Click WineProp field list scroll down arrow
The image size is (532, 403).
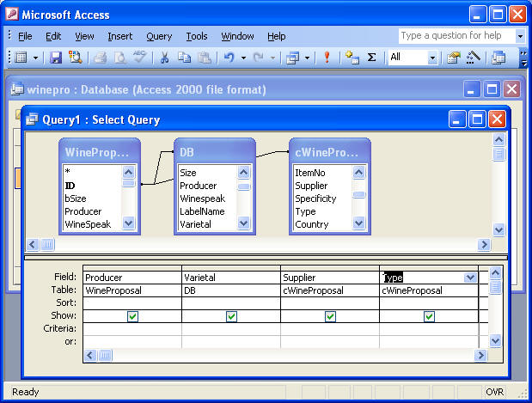(129, 223)
